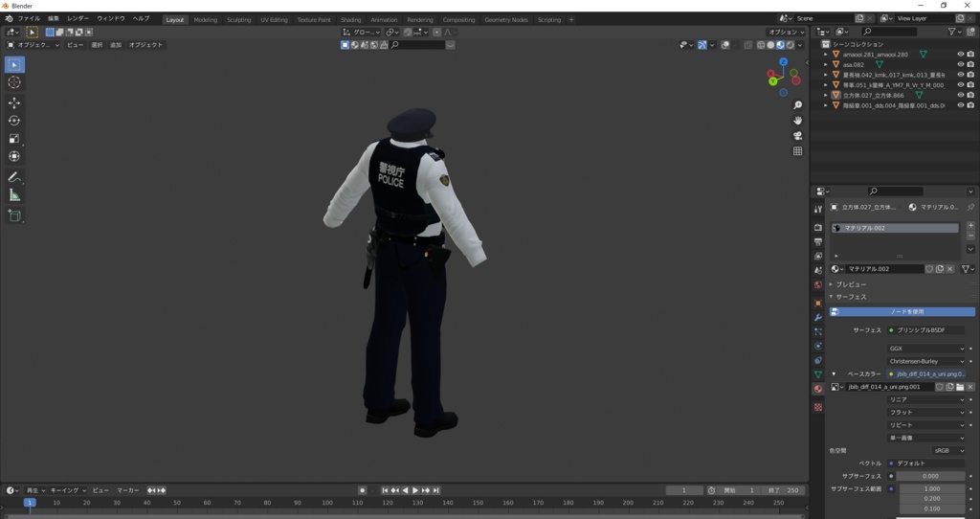This screenshot has width=980, height=519.
Task: Jump to the timeline end frame button
Action: 436,490
